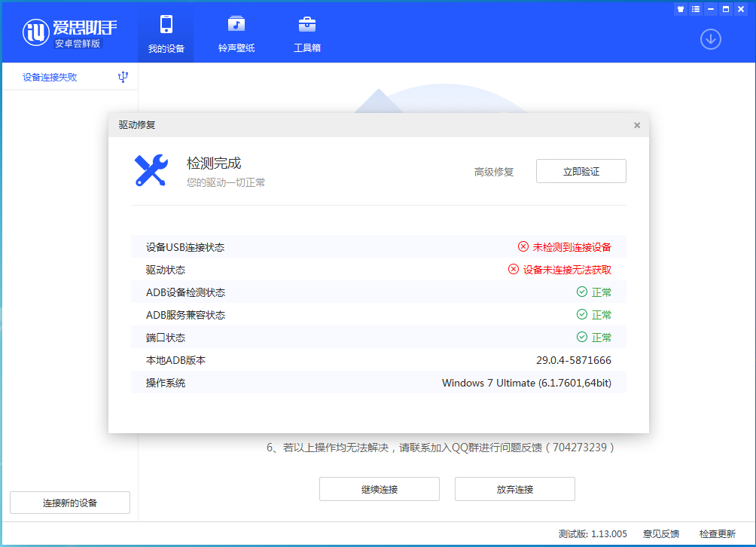Click the USB icon beside 设备连接失败

123,76
